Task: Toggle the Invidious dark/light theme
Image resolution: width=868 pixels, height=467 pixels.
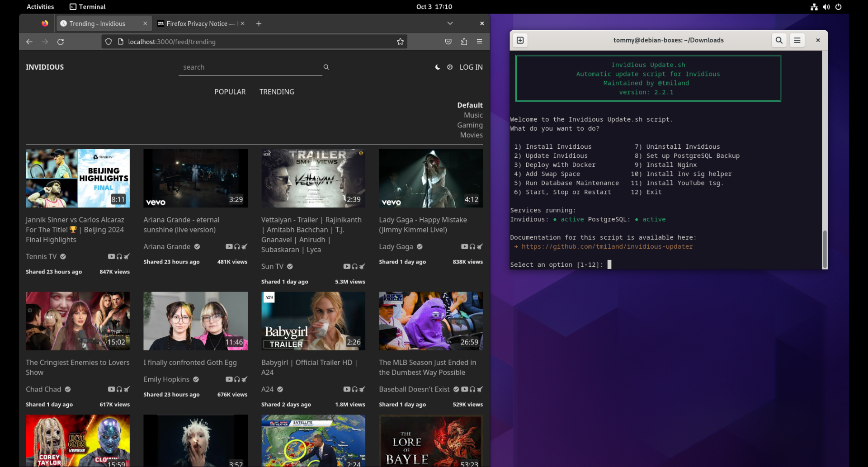Action: [438, 67]
